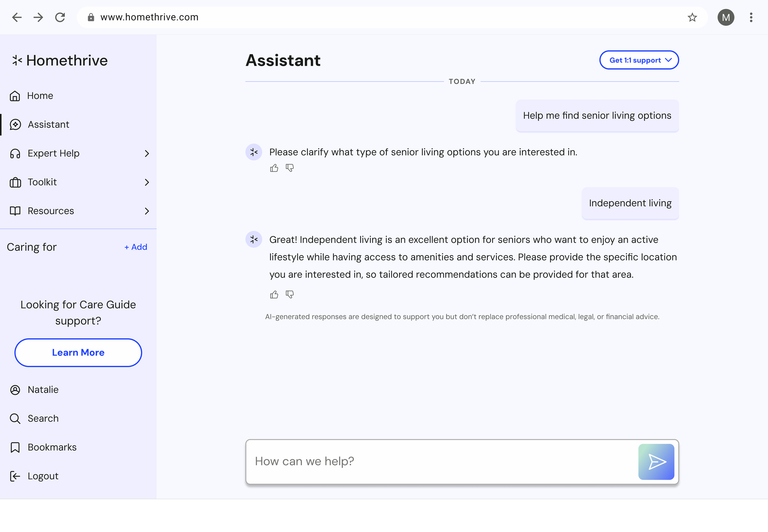Open Search with magnifier icon
This screenshot has height=532, width=768.
[x=15, y=418]
